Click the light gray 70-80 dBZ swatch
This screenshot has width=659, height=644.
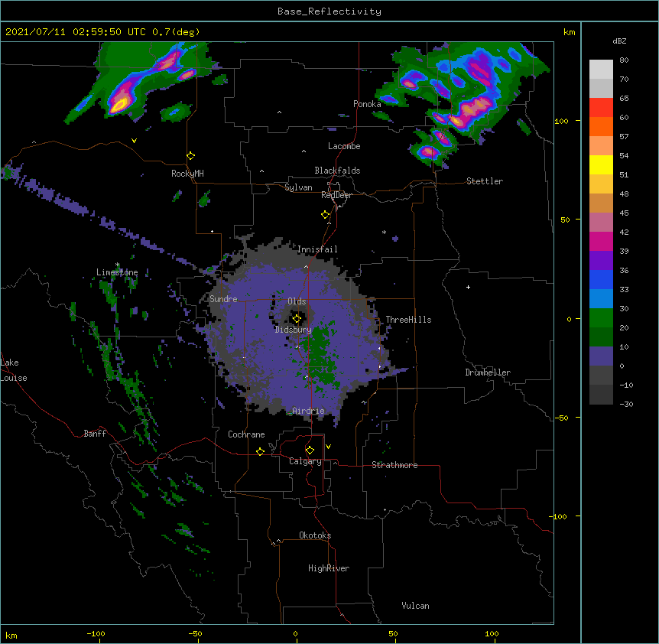[x=601, y=70]
